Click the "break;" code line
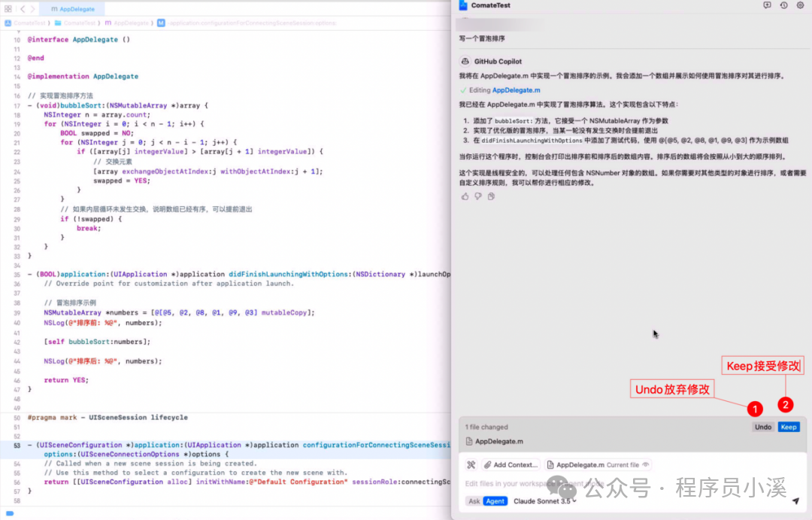The image size is (812, 520). point(89,228)
